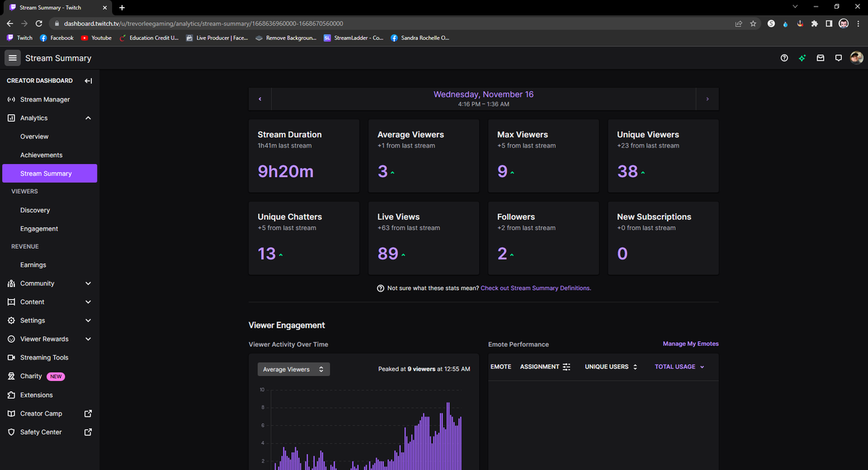Open the Average Viewers chart dropdown

294,369
